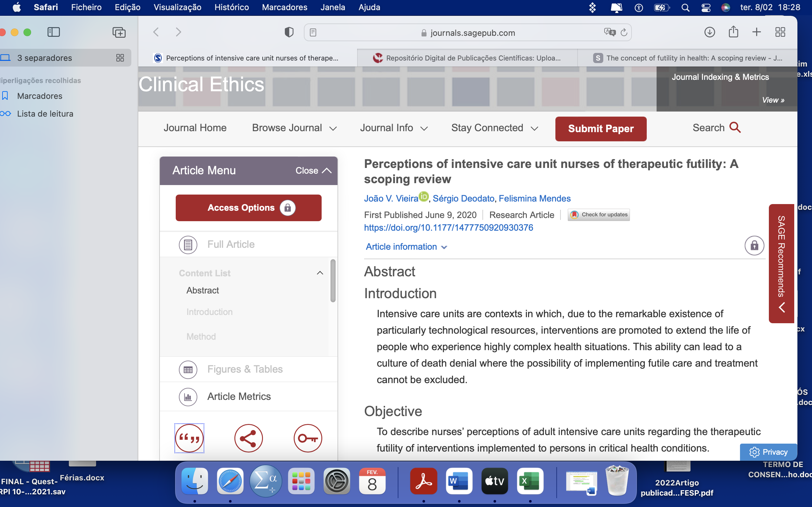812x507 pixels.
Task: Open the reader view icon in address bar
Action: [313, 32]
